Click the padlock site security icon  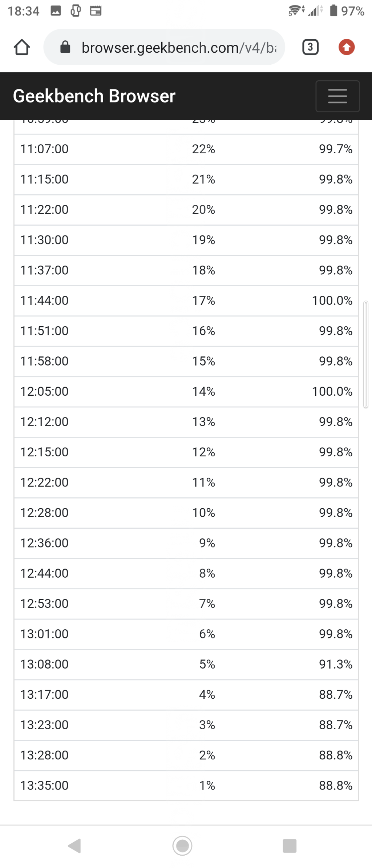click(x=65, y=47)
